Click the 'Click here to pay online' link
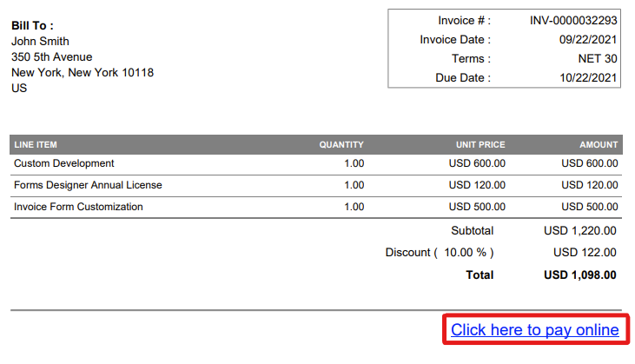 pos(534,330)
